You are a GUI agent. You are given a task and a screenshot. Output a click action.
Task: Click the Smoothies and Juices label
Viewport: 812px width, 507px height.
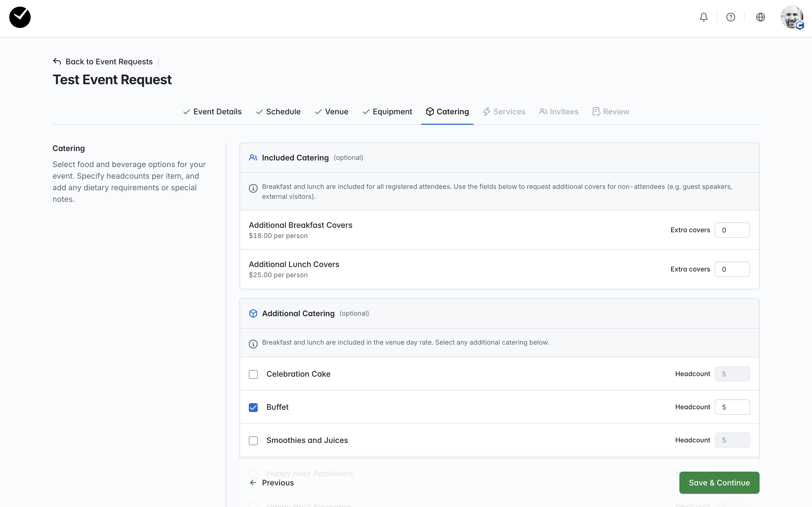[x=307, y=440]
